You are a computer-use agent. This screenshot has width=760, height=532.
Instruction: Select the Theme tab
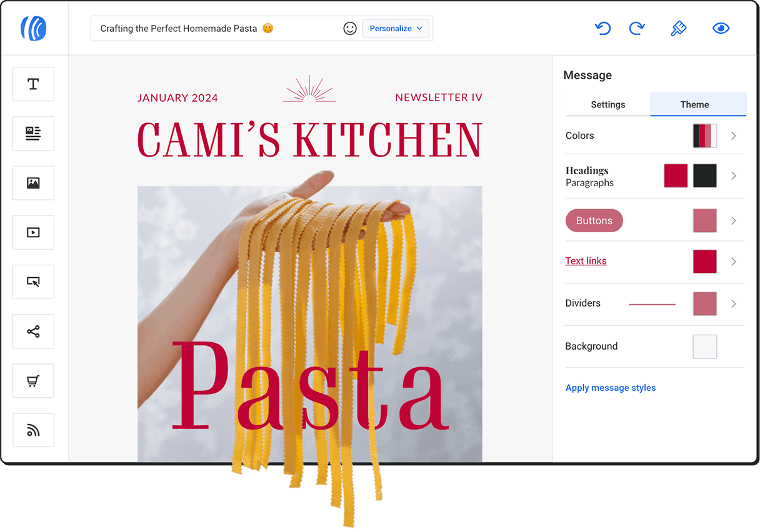point(698,104)
